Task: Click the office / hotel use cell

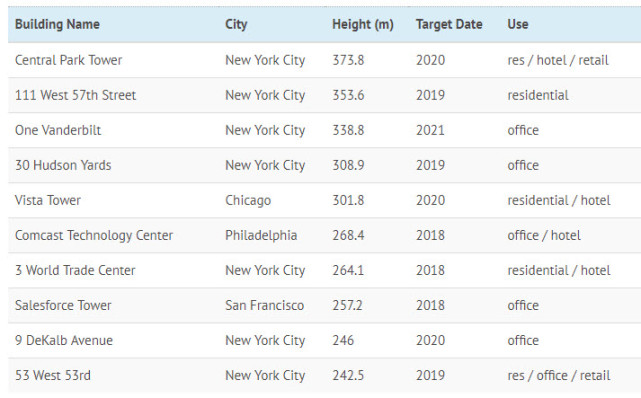Action: point(544,235)
